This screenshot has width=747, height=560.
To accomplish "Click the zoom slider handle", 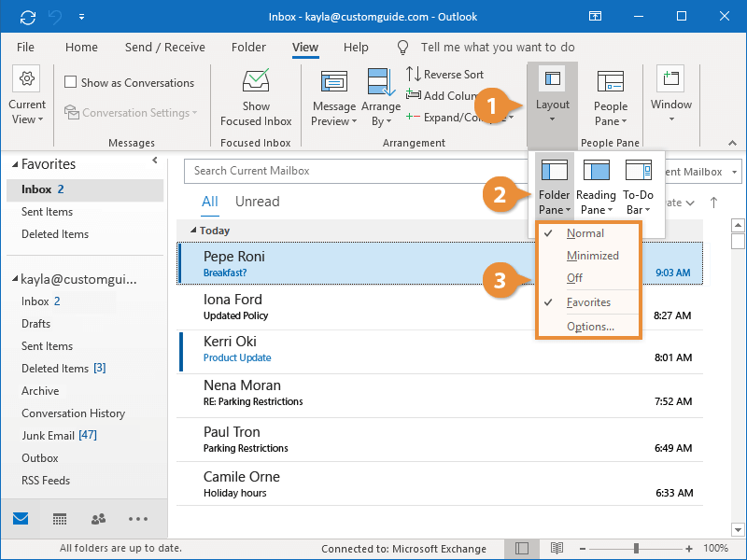I will click(x=636, y=549).
